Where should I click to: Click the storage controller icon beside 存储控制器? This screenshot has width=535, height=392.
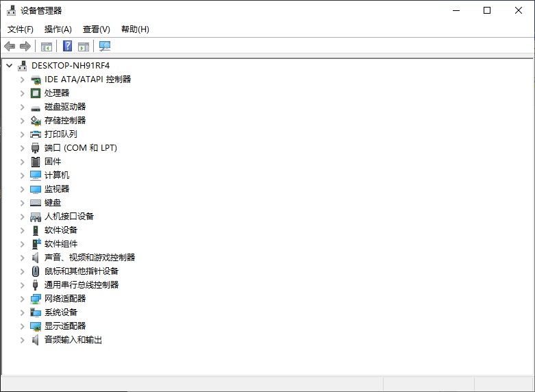pos(36,121)
